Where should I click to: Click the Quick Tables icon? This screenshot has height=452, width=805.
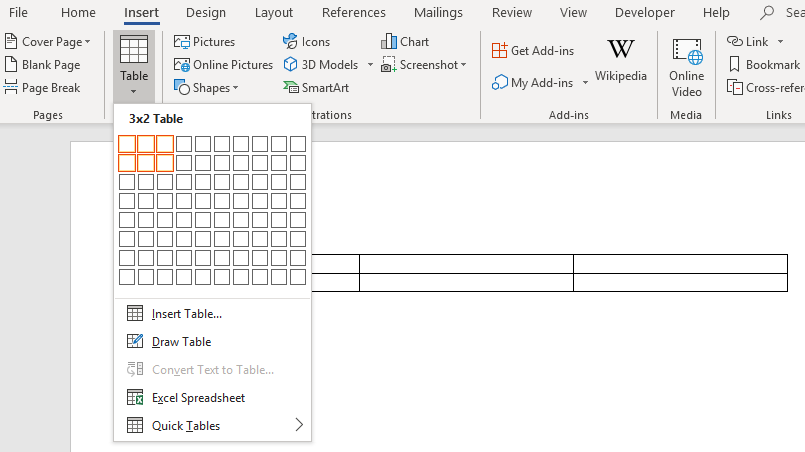(135, 425)
